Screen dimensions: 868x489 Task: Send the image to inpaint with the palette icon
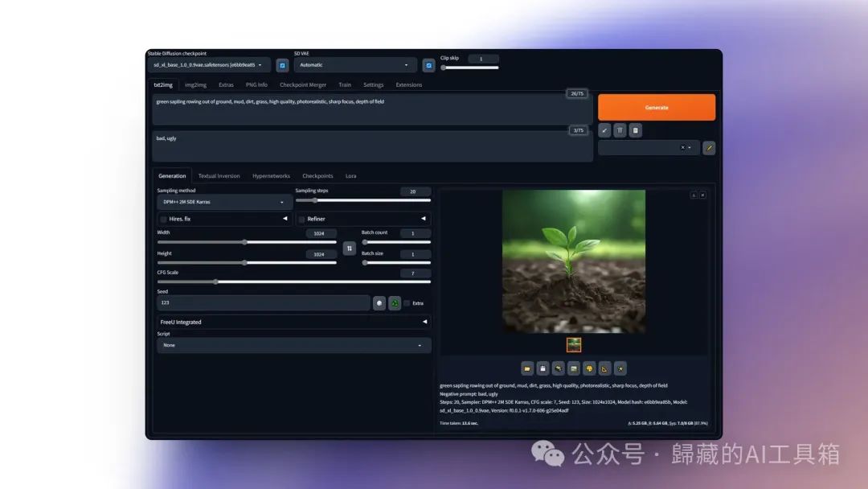point(590,369)
